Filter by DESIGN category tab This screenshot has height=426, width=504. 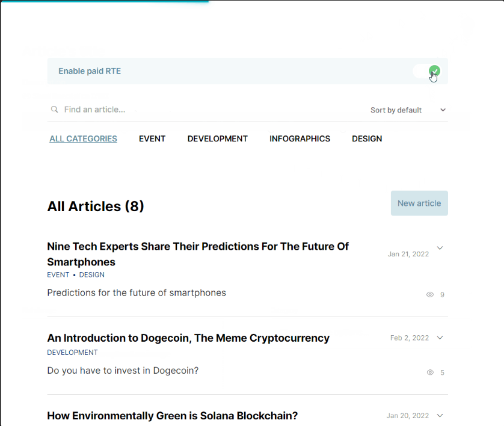(x=367, y=138)
